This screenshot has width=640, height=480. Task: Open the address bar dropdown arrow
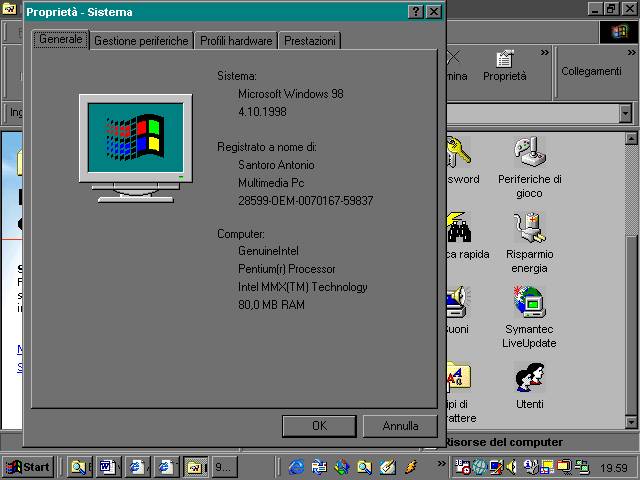click(625, 113)
